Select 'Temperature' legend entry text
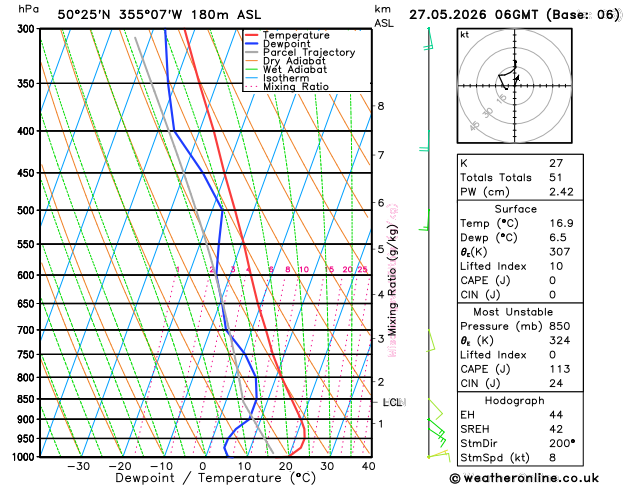Viewport: 629px width, 486px height. [296, 35]
